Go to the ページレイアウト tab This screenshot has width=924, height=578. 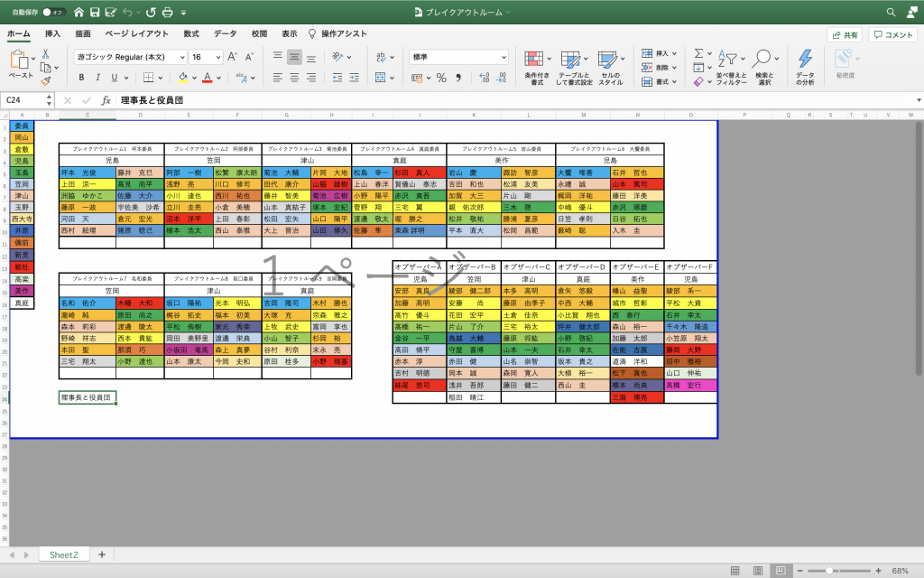coord(137,33)
